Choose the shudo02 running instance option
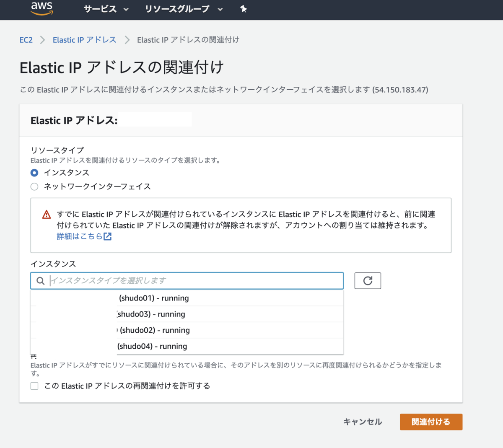503x448 pixels. [187, 330]
